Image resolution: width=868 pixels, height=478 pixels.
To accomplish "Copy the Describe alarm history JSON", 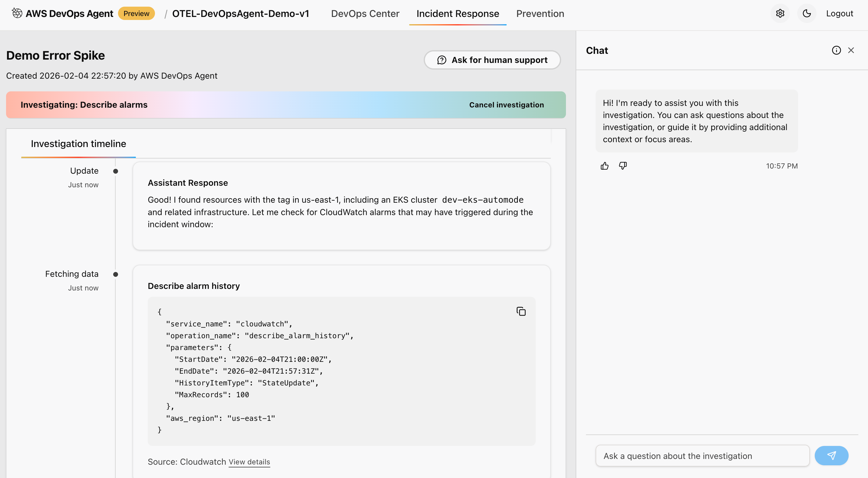I will (x=521, y=311).
